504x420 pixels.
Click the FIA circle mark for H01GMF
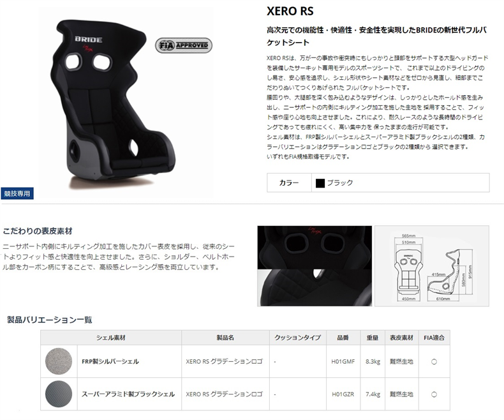(x=434, y=362)
